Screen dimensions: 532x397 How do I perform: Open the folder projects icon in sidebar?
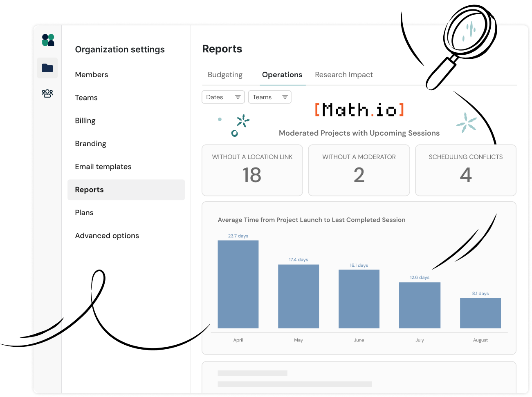pyautogui.click(x=47, y=68)
